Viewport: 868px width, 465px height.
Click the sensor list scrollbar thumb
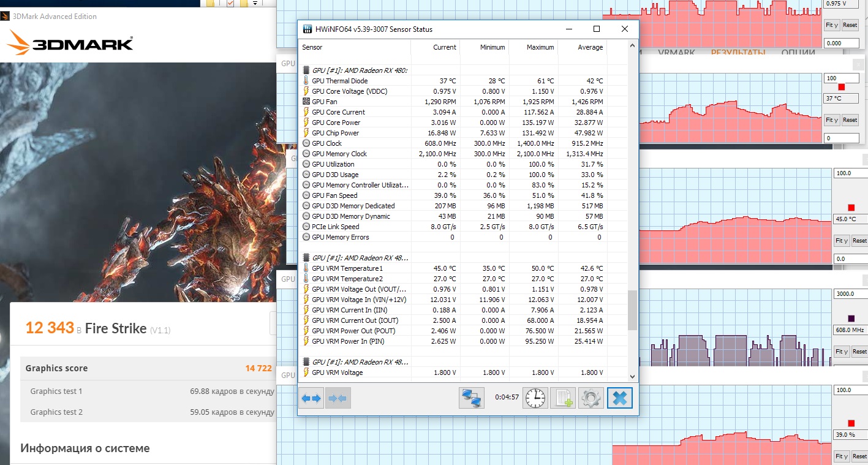(x=633, y=310)
